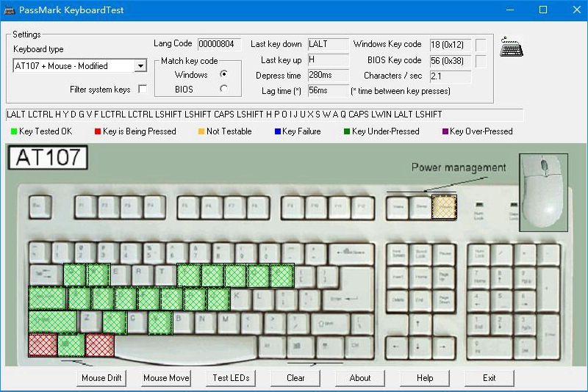
Task: Click the Up arrow key on keyboard image
Action: (x=421, y=324)
